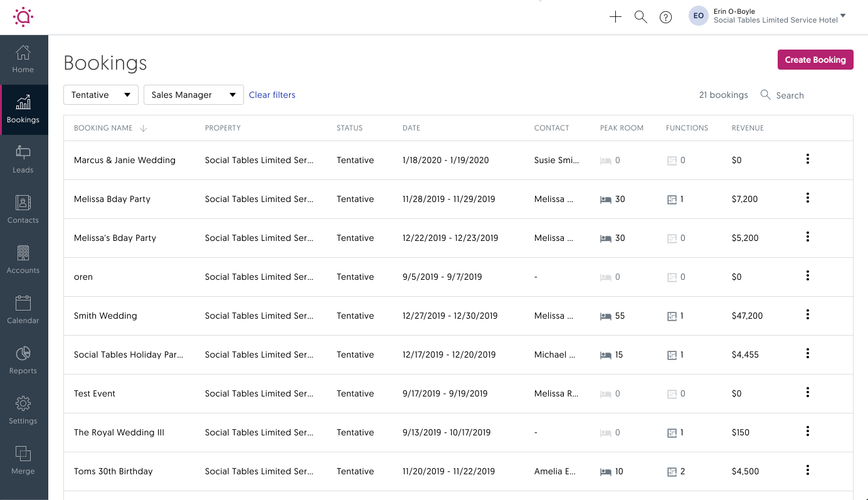Navigate to Accounts via sidebar icon
This screenshot has width=868, height=500.
[x=23, y=259]
